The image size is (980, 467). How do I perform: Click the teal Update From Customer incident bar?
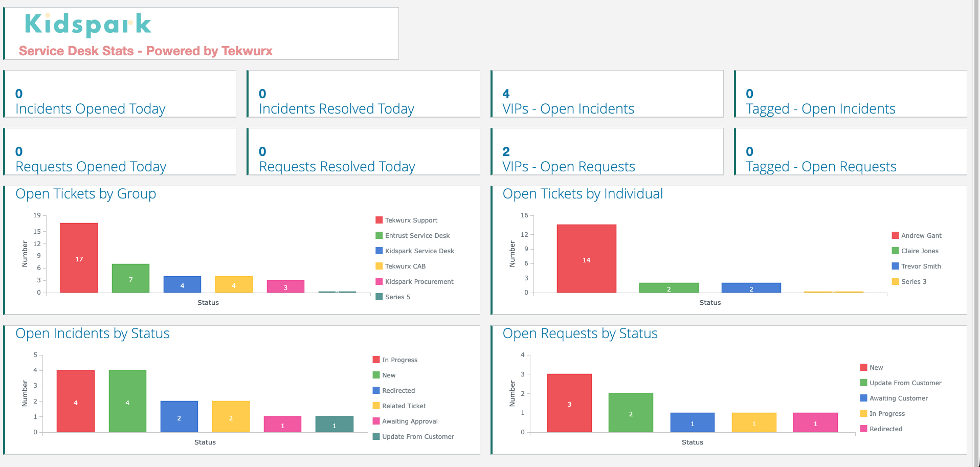tap(334, 424)
